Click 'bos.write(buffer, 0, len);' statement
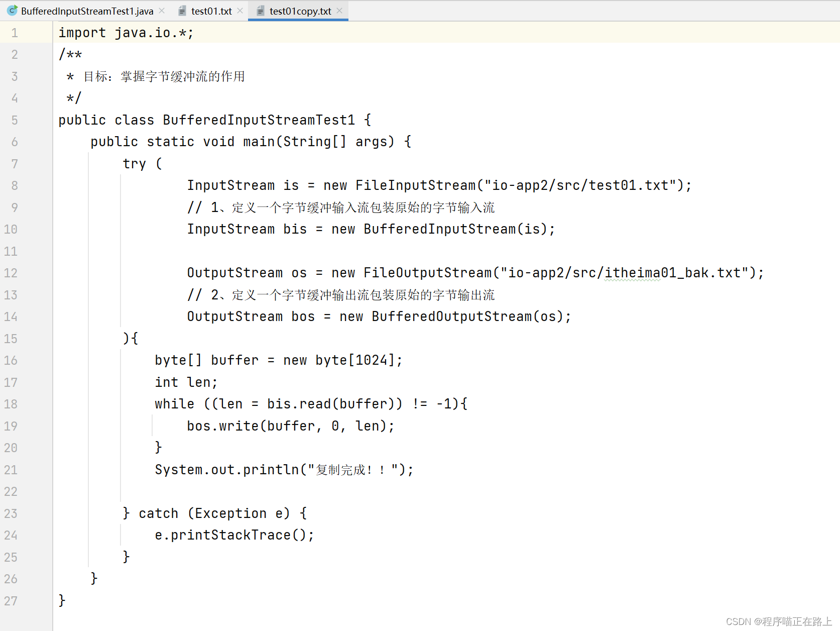The width and height of the screenshot is (840, 631). [x=291, y=426]
